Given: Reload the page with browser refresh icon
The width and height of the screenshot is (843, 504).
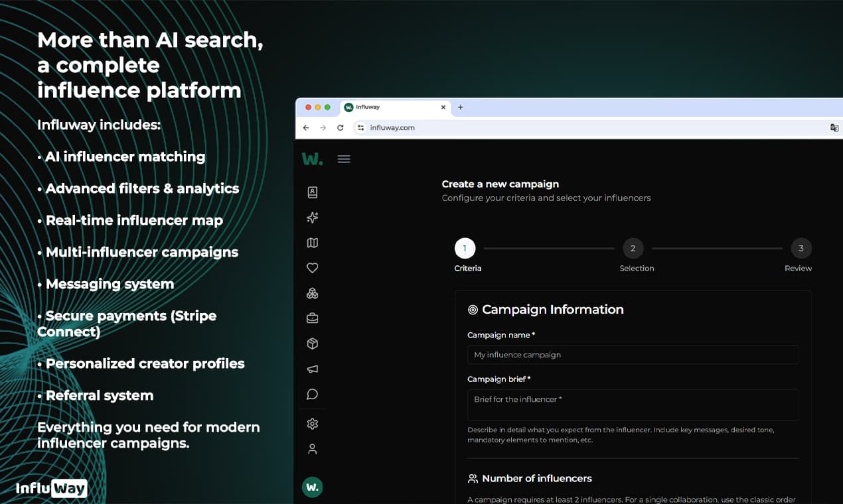Looking at the screenshot, I should (341, 127).
